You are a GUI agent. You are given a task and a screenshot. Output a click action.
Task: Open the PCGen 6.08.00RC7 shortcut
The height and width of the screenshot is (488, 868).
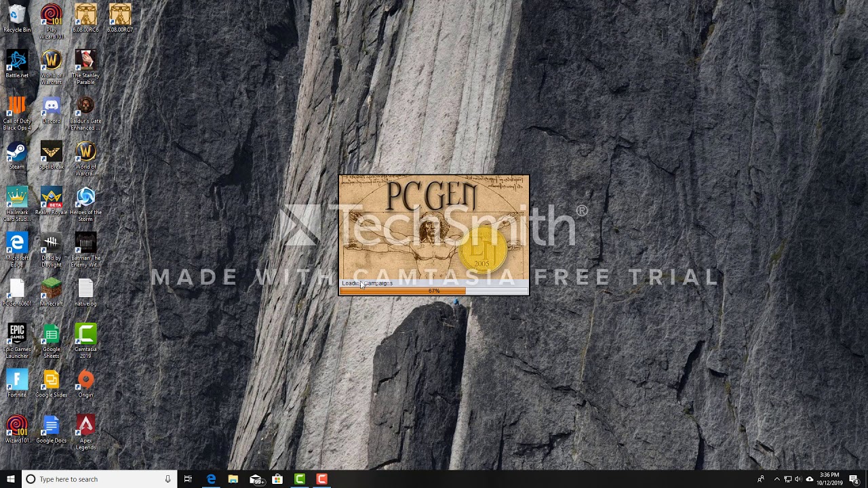click(120, 18)
